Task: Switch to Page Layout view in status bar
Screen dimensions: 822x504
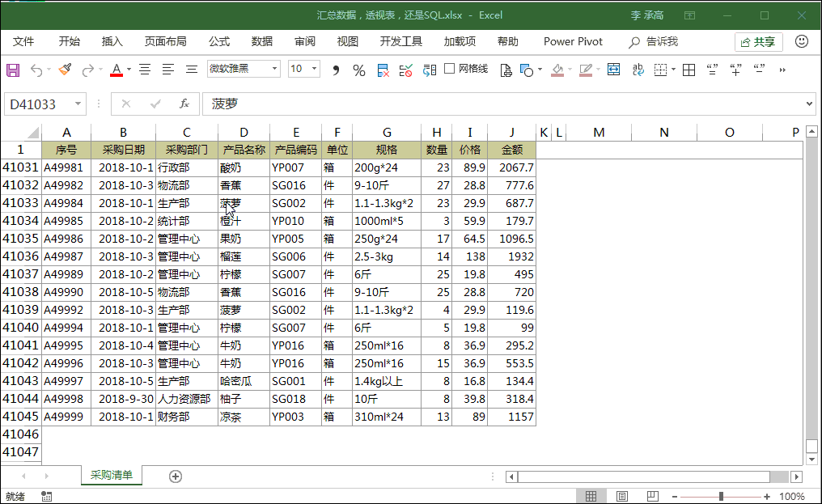Action: pyautogui.click(x=622, y=496)
